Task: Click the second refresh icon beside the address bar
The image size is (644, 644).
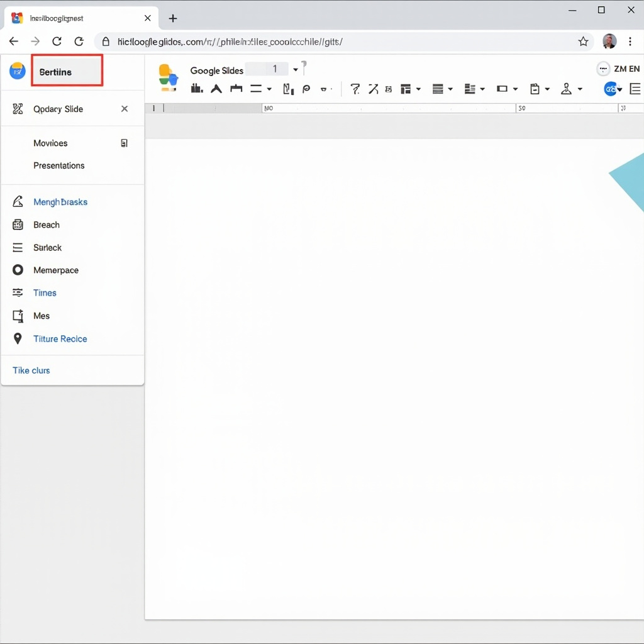Action: click(79, 41)
